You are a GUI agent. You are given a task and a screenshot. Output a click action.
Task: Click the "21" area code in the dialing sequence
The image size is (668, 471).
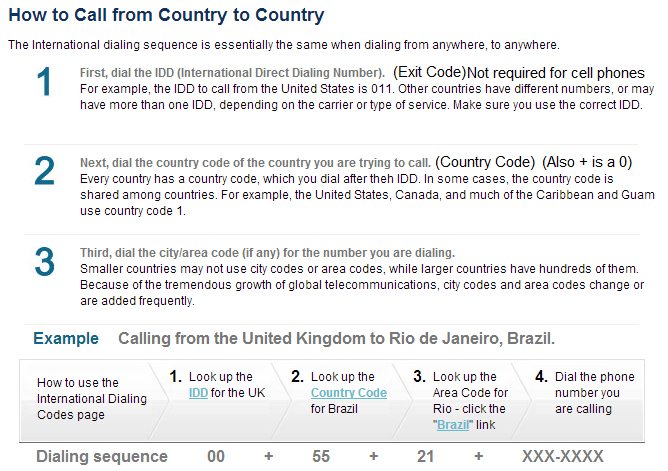425,457
